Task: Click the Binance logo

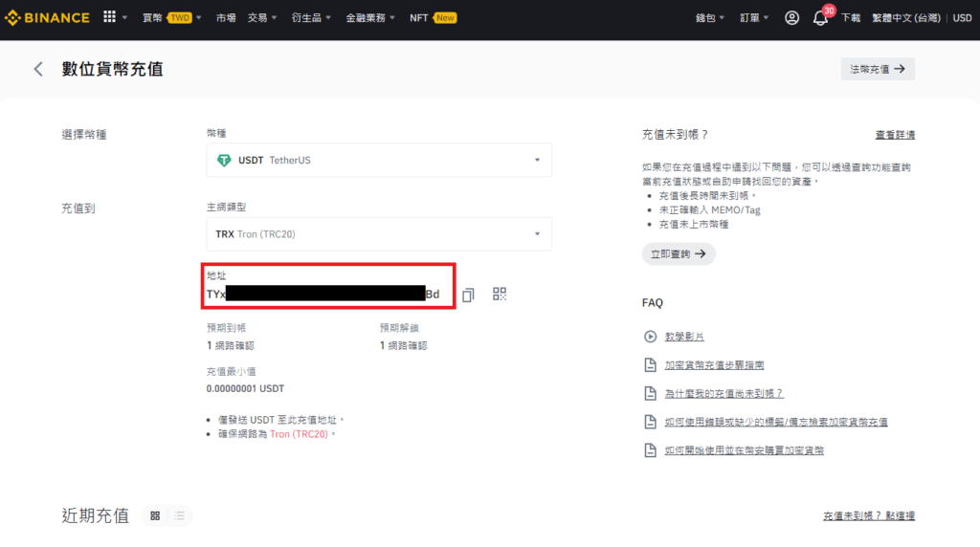Action: coord(47,17)
